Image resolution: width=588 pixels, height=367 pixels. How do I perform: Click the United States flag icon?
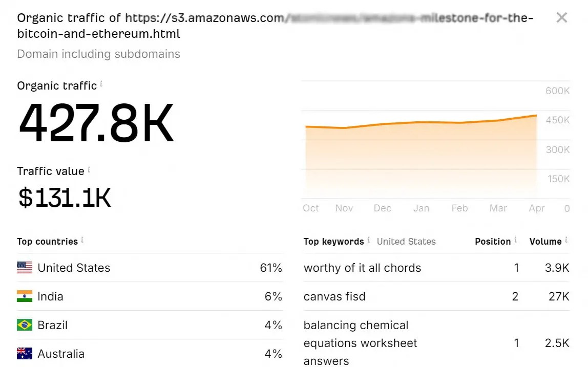(x=24, y=268)
